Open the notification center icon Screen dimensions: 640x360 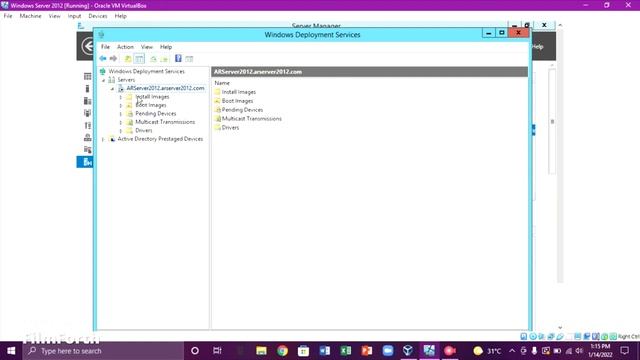click(x=624, y=351)
